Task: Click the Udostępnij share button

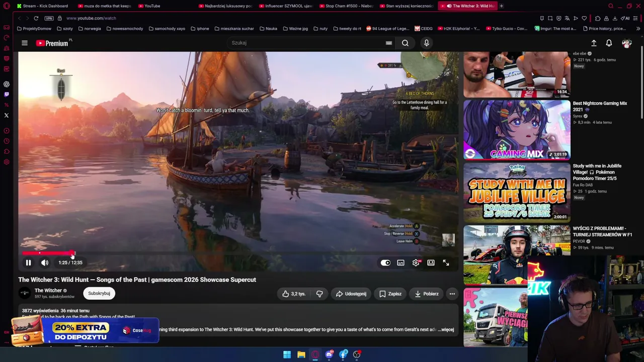Action: [x=351, y=294]
